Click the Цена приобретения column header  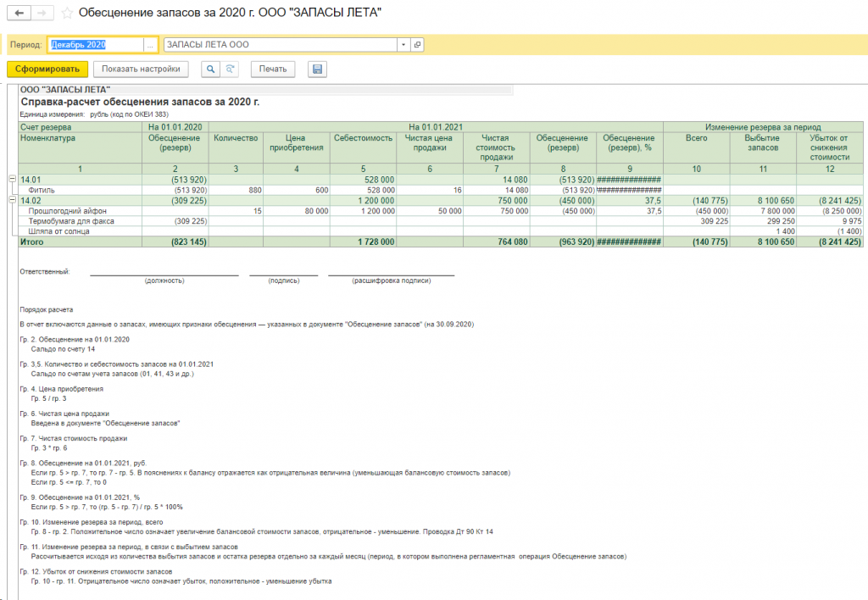pos(296,147)
